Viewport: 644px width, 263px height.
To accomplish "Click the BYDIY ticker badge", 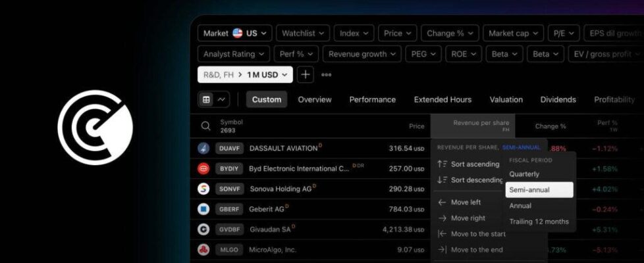I will pos(229,168).
